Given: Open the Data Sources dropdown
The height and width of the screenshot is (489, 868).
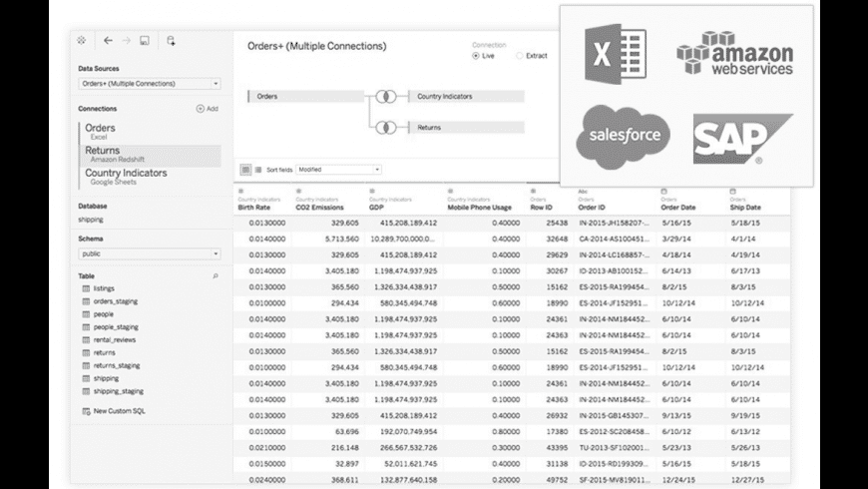Looking at the screenshot, I should point(150,84).
